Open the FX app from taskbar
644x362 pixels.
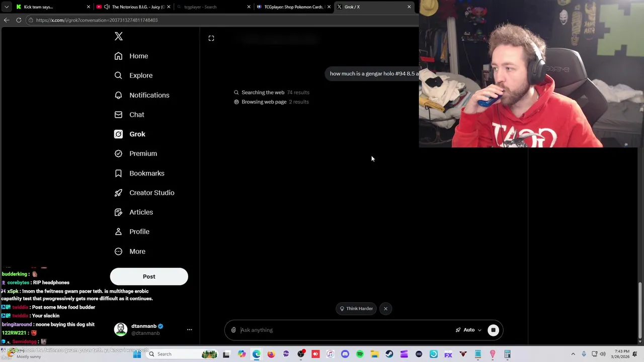448,354
